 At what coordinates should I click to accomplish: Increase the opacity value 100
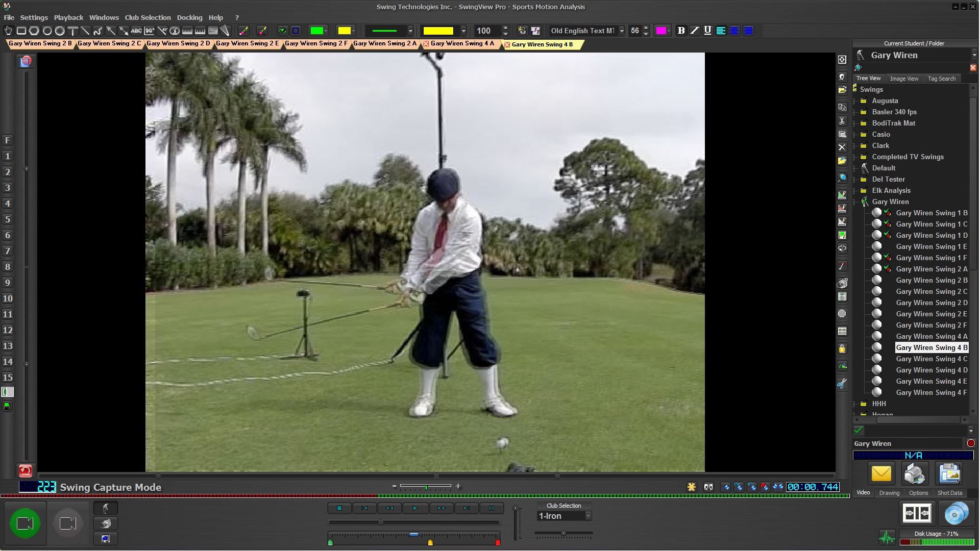point(505,28)
